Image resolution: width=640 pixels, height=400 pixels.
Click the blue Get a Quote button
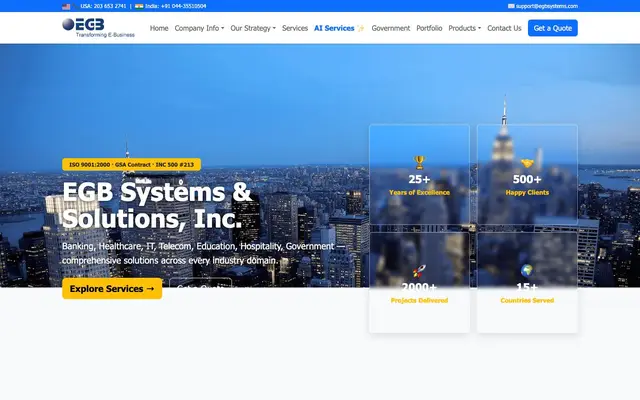pos(553,28)
